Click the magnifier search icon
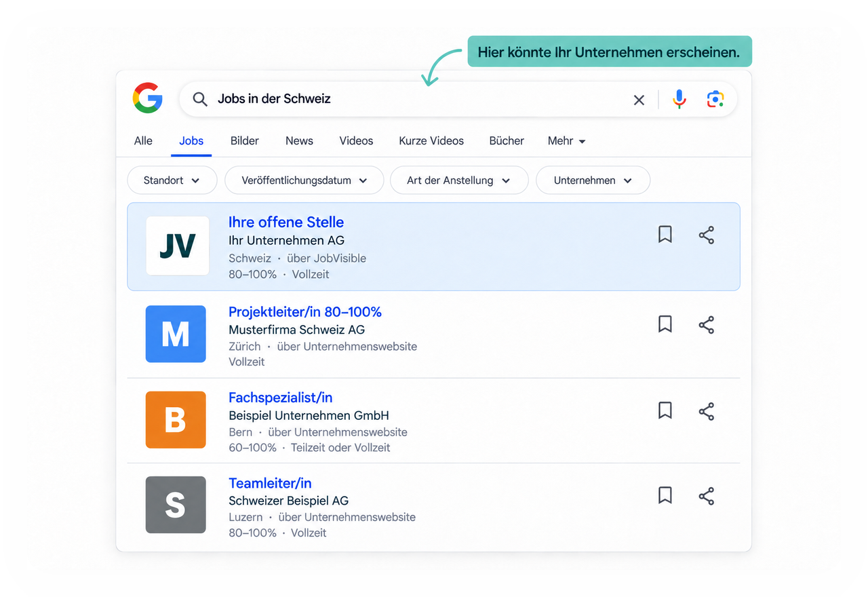The width and height of the screenshot is (868, 597). tap(199, 99)
